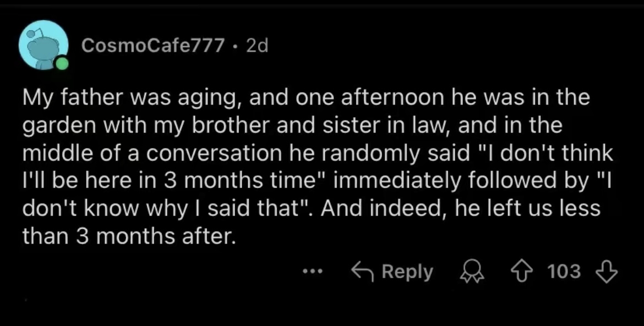Open CosmoCafe777's user profile link
Screen dimensions: 644x326
152,46
